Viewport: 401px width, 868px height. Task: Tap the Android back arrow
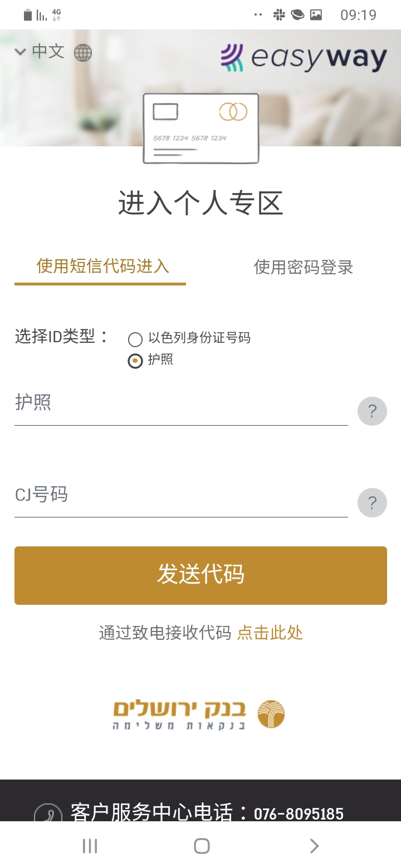coord(314,846)
